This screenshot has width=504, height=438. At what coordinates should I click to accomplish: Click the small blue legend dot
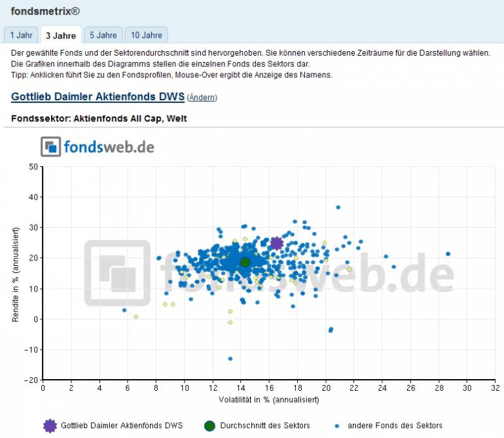click(337, 426)
